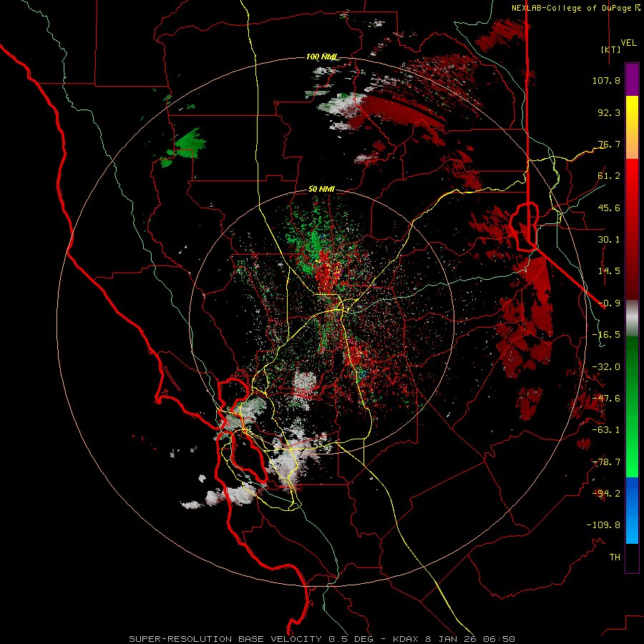Click the -16.5 velocity scale value
The image size is (644, 644).
606,335
